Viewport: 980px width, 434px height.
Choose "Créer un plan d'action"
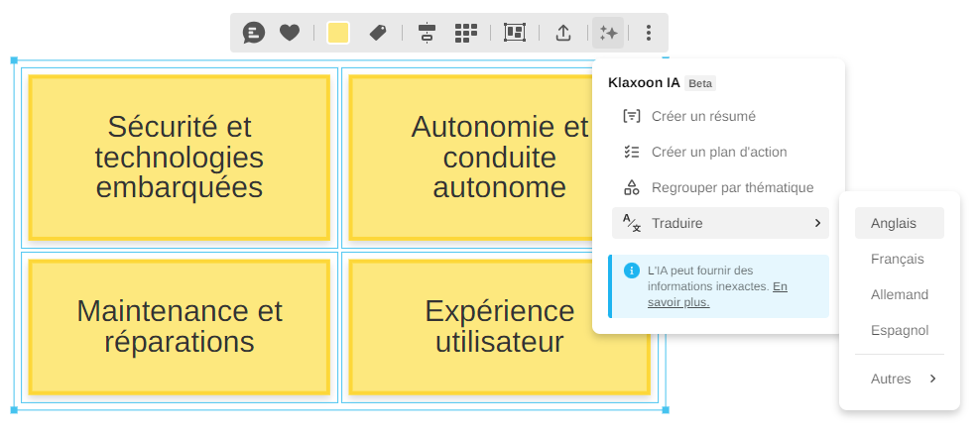coord(718,152)
